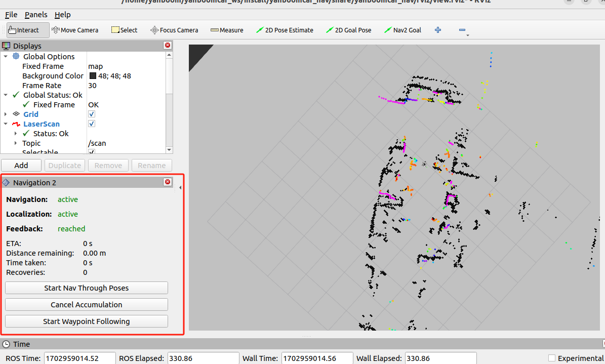
Task: Collapse the left side panel with arrow
Action: pyautogui.click(x=180, y=188)
